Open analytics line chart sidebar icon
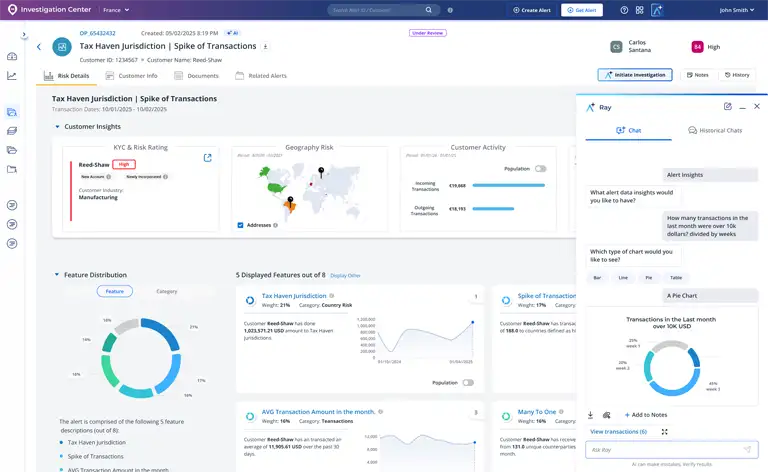The image size is (768, 472). [12, 75]
